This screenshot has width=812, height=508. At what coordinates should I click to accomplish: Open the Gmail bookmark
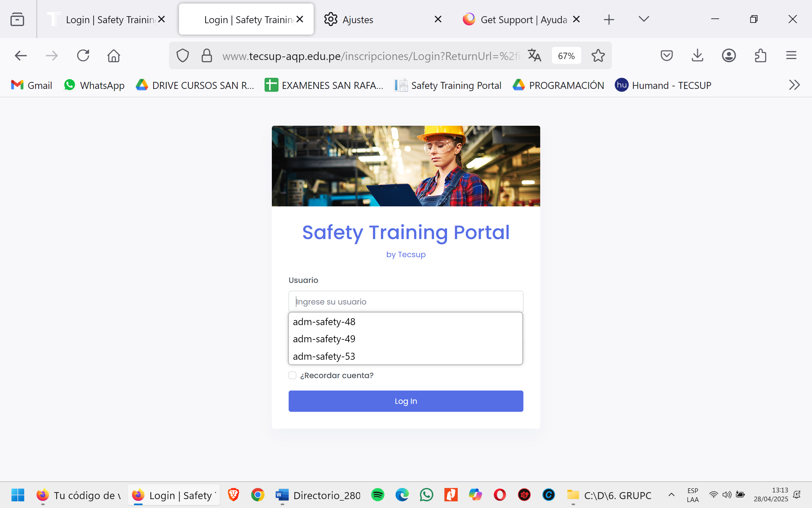[31, 85]
